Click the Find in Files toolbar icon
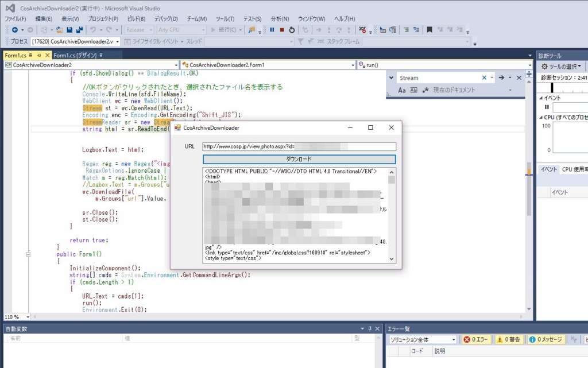The width and height of the screenshot is (588, 368). [x=252, y=30]
